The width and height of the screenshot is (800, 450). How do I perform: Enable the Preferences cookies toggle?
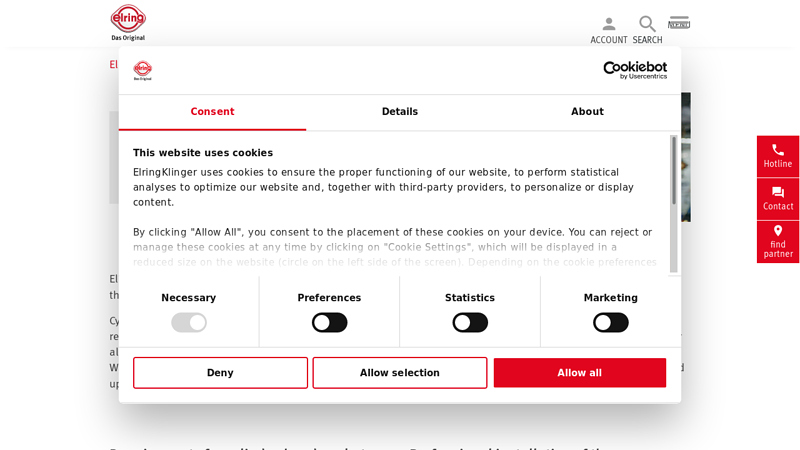(x=329, y=322)
